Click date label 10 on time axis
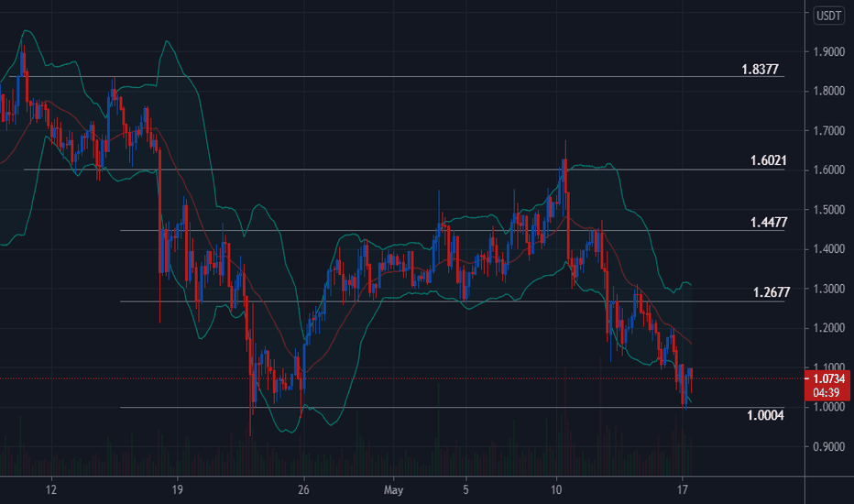854x504 pixels. 555,490
